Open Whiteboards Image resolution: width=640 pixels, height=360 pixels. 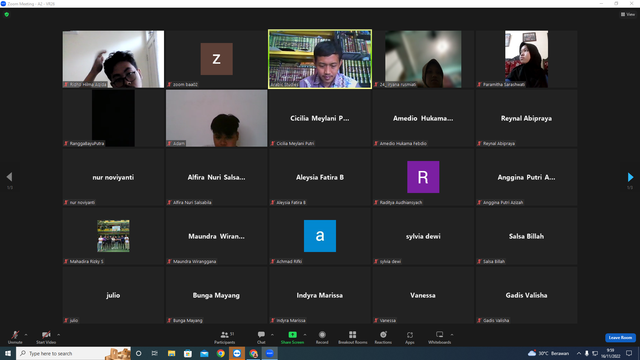[440, 337]
